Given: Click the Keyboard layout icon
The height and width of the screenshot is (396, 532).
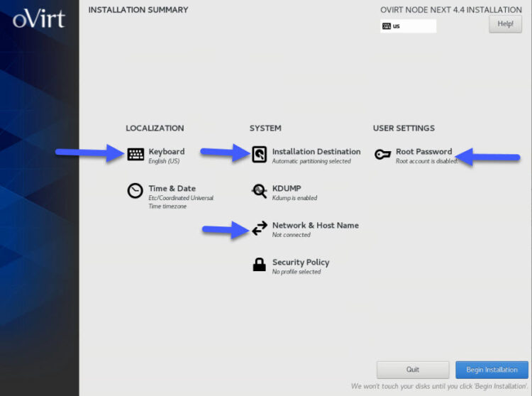Looking at the screenshot, I should [135, 155].
